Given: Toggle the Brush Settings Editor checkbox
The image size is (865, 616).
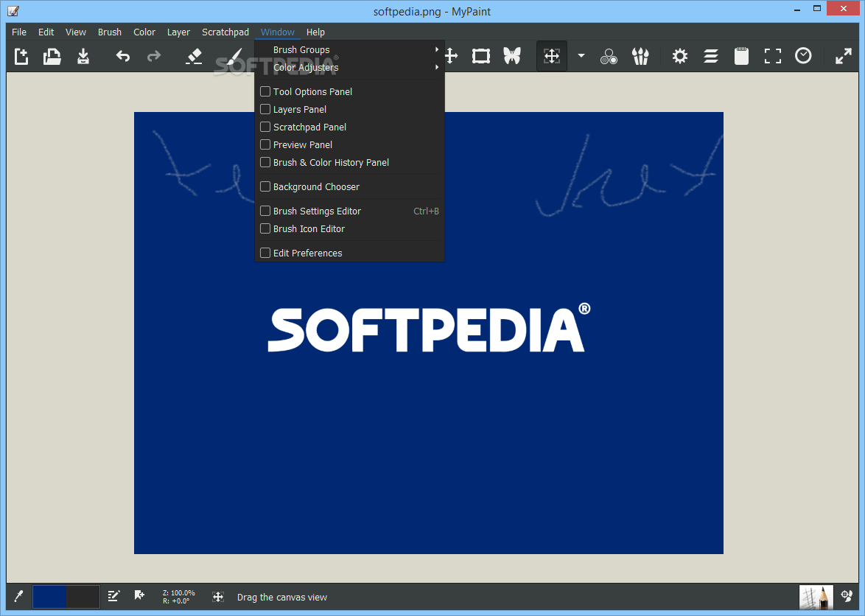Looking at the screenshot, I should [x=265, y=211].
